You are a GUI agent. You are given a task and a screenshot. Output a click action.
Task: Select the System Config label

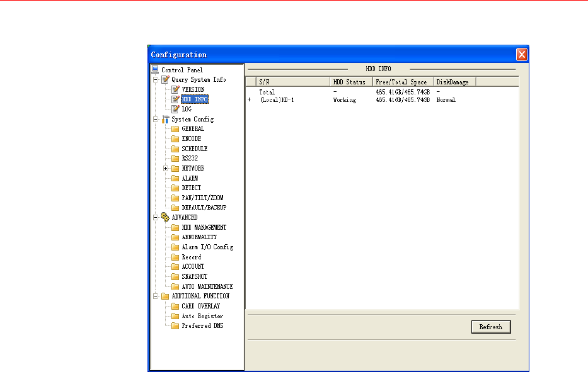[x=193, y=120]
